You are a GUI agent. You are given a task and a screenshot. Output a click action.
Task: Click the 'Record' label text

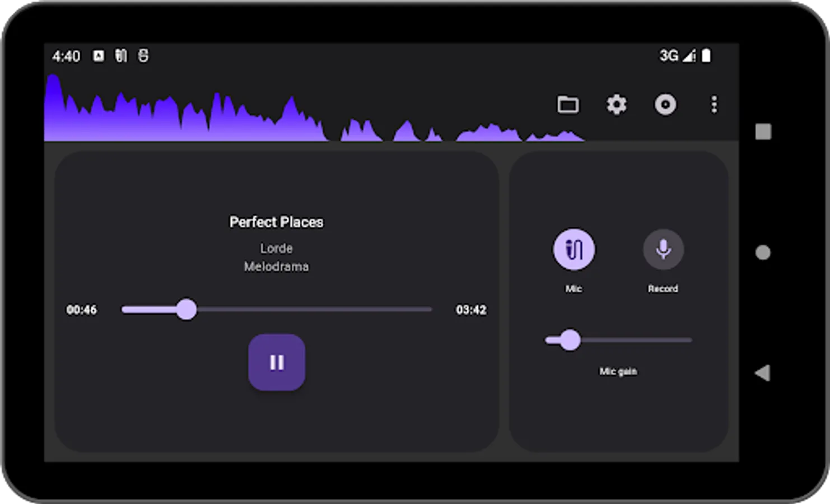point(663,288)
